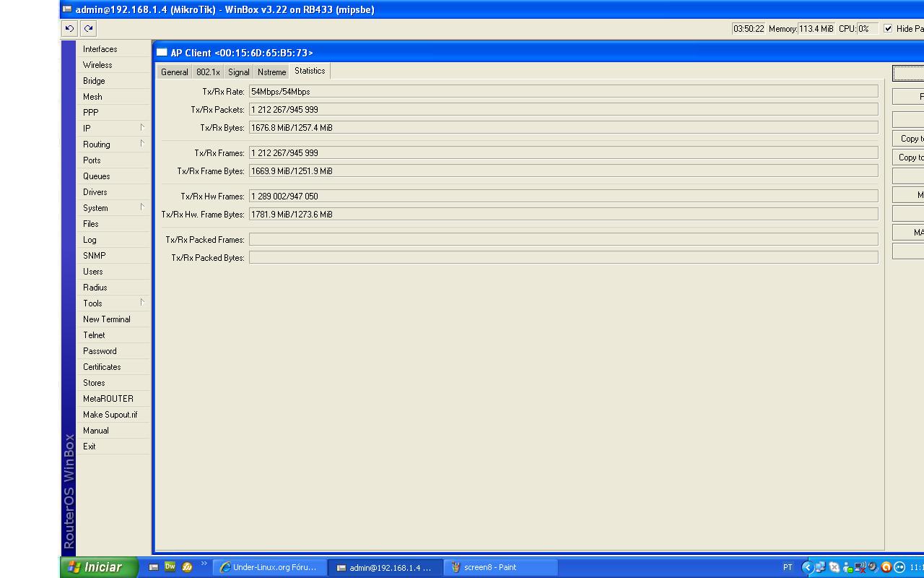The image size is (924, 578).
Task: Select the Statistics tab
Action: pyautogui.click(x=310, y=71)
